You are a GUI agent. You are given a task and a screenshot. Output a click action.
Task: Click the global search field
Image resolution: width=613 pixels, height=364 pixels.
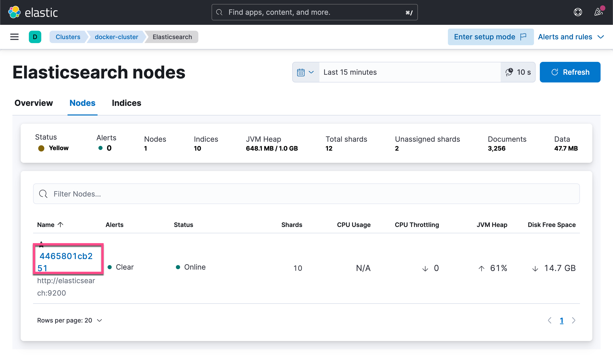click(x=314, y=12)
